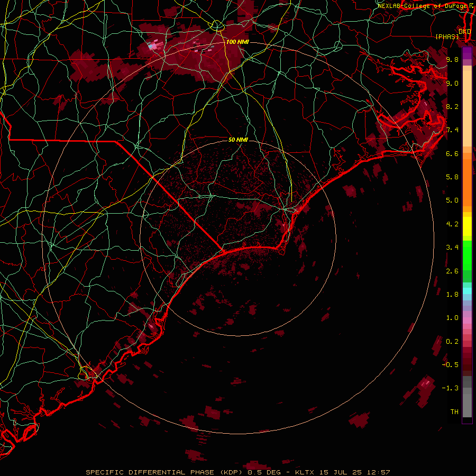Click the 7.4 scale value
Image resolution: width=476 pixels, height=476 pixels.
pyautogui.click(x=452, y=130)
